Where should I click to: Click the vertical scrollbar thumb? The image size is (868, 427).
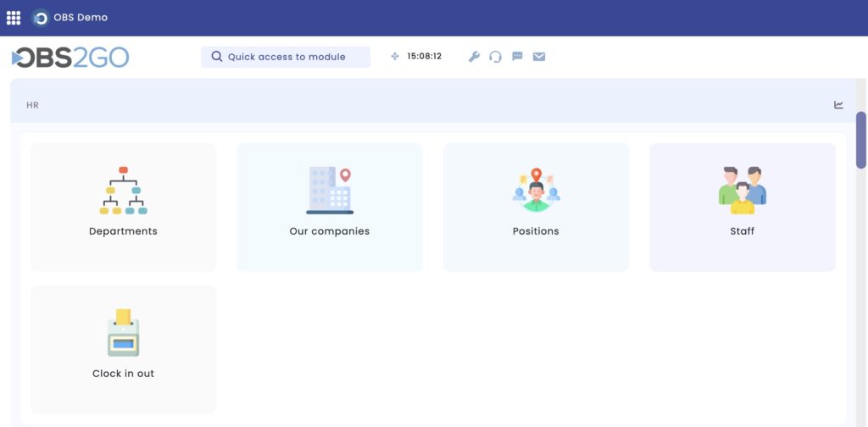861,140
